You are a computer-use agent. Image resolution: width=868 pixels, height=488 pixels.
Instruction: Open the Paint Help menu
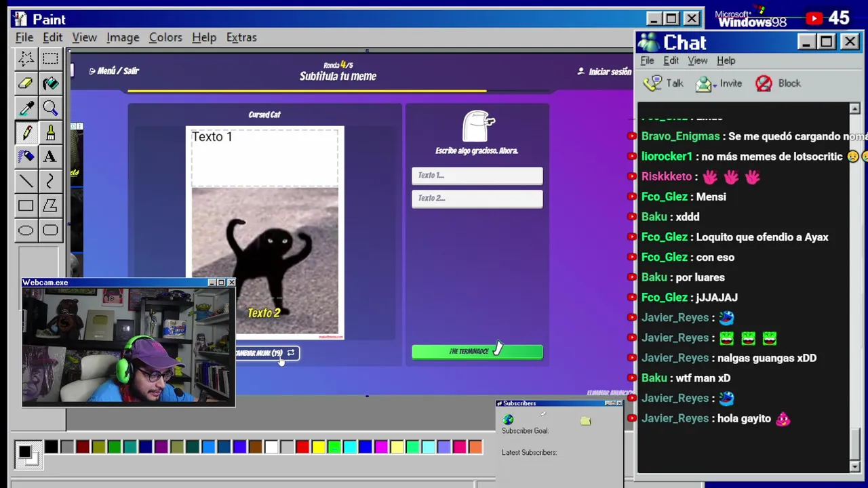(203, 37)
